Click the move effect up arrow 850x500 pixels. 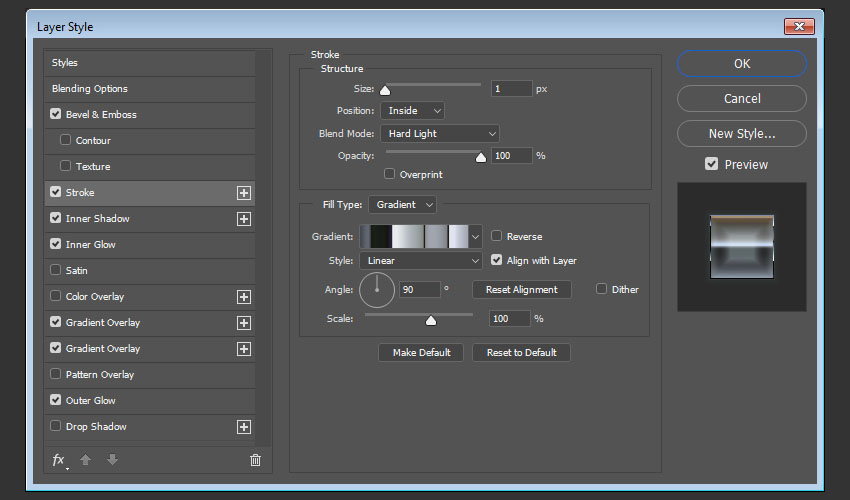(x=86, y=460)
